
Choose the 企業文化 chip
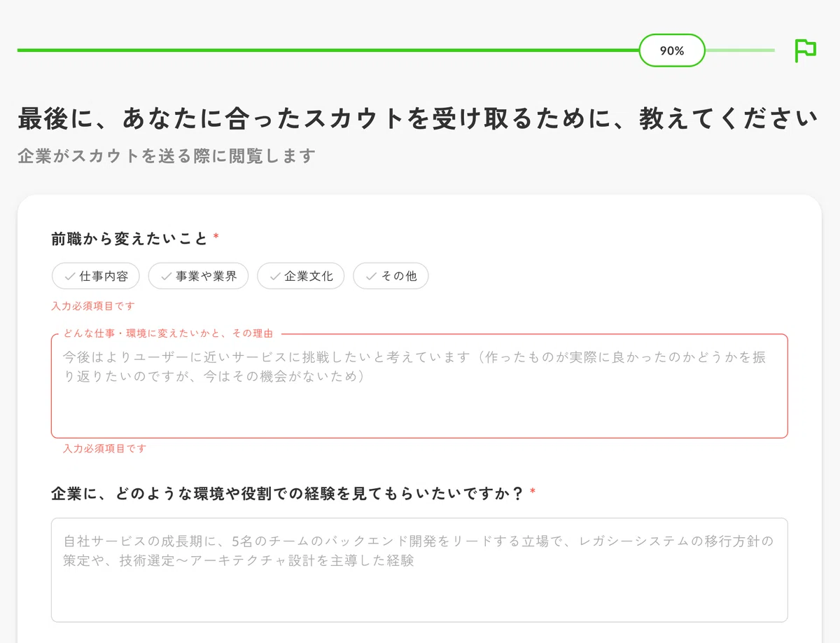tap(301, 276)
